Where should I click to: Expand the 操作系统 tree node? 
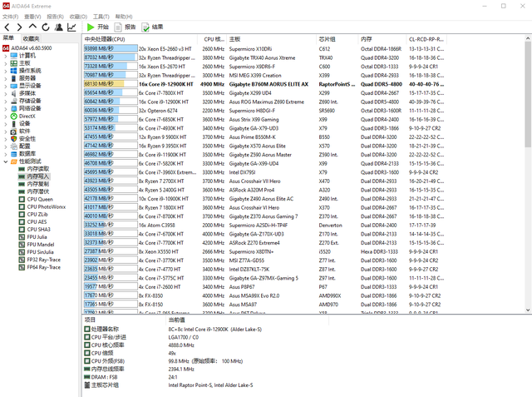point(5,71)
